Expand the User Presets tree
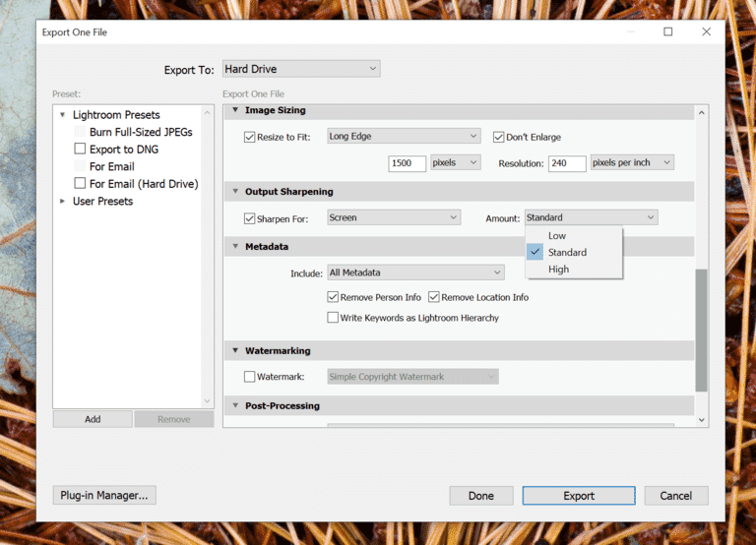The height and width of the screenshot is (545, 756). (62, 201)
